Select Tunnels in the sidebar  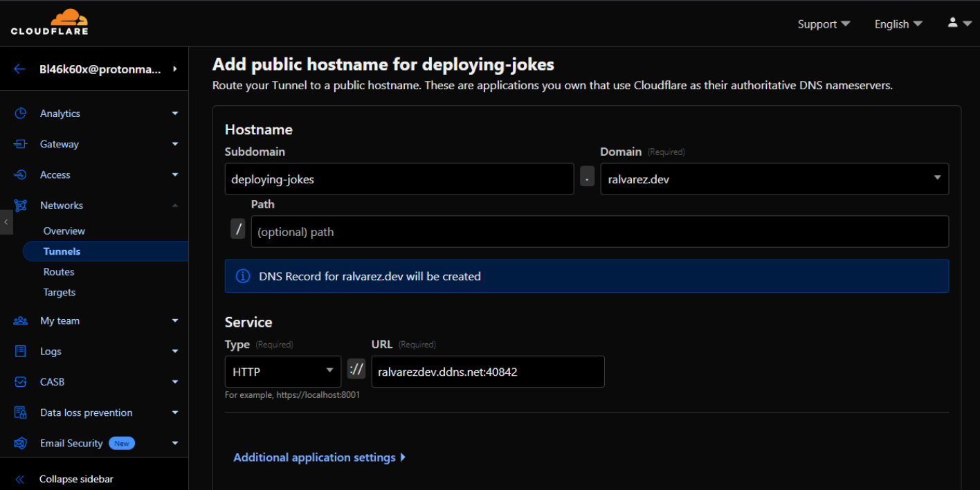[105, 251]
